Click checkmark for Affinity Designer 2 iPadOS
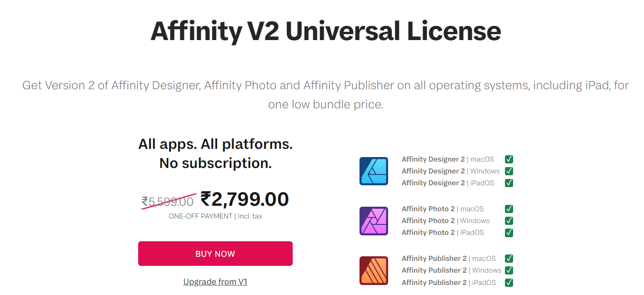Screen dimensions: 644x295 [x=509, y=183]
